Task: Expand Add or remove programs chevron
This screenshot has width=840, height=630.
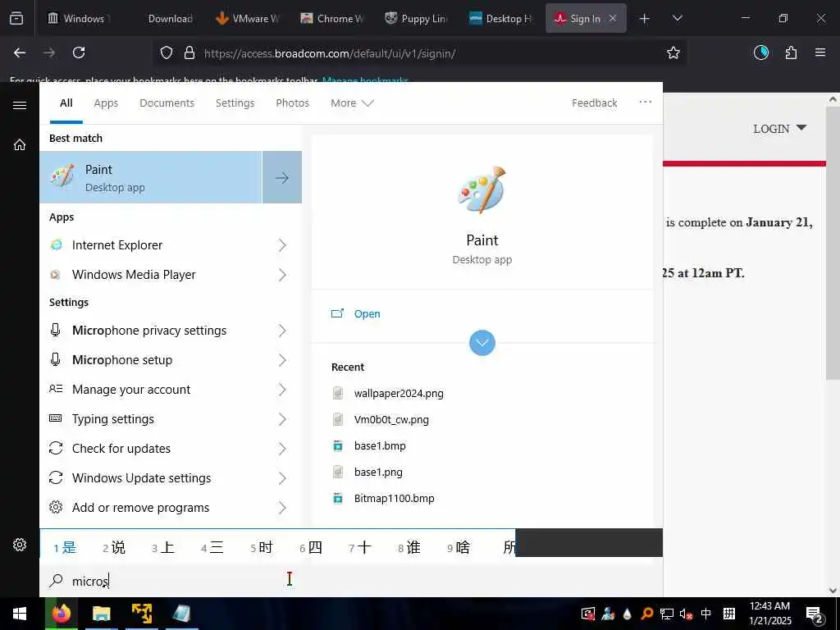Action: click(282, 507)
